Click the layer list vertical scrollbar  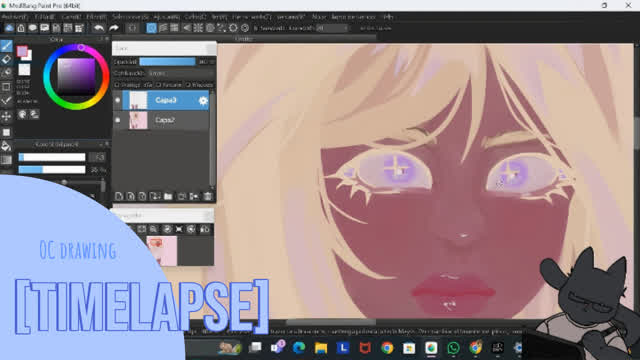212,139
